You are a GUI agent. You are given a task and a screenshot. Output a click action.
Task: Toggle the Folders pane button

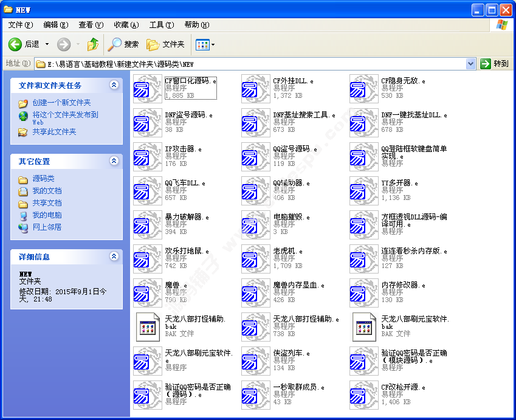(165, 44)
